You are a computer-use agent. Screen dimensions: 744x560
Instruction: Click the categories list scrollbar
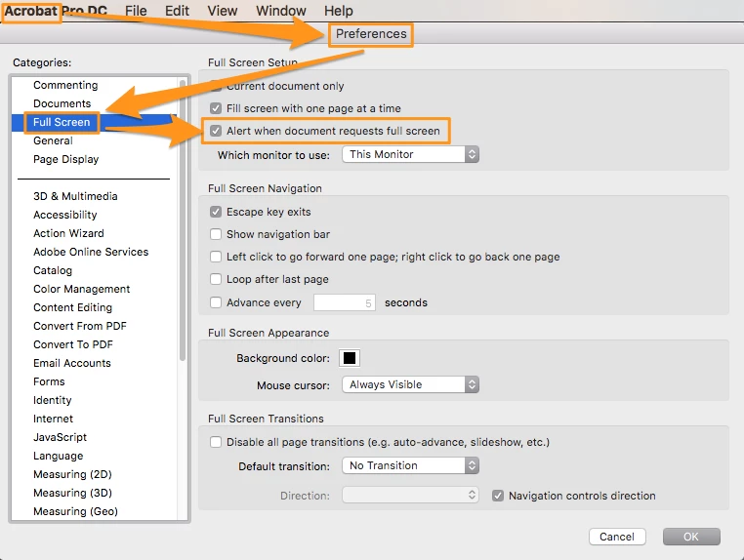click(183, 220)
